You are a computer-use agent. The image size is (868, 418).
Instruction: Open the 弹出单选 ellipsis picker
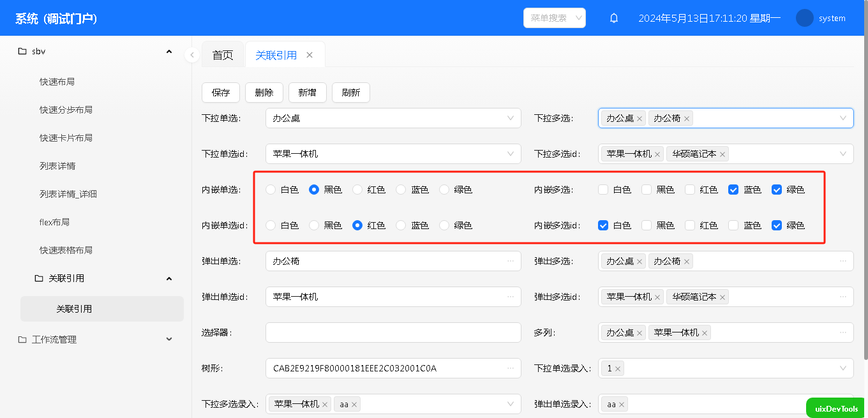(511, 261)
